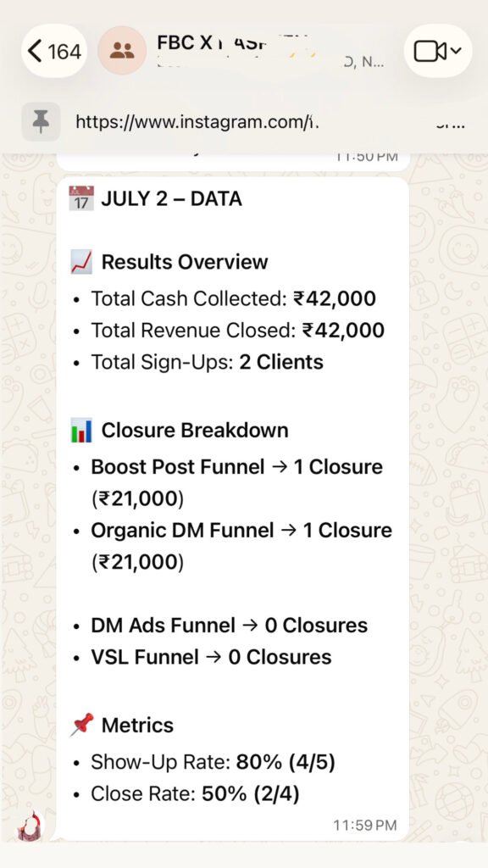Screen dimensions: 488x868
Task: Open the group avatar icon
Action: (x=122, y=51)
